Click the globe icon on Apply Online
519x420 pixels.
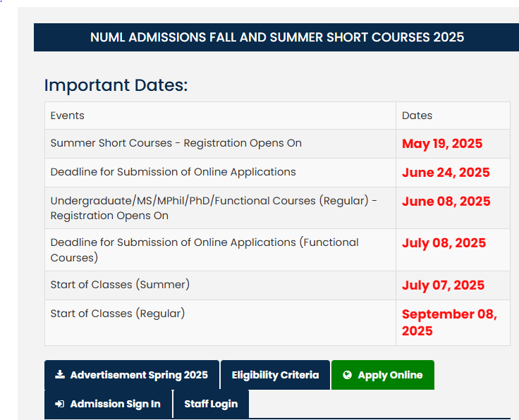click(x=347, y=375)
